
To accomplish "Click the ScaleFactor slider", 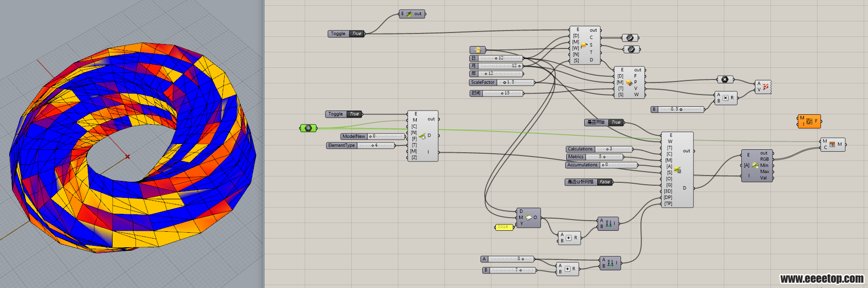I will pyautogui.click(x=502, y=82).
